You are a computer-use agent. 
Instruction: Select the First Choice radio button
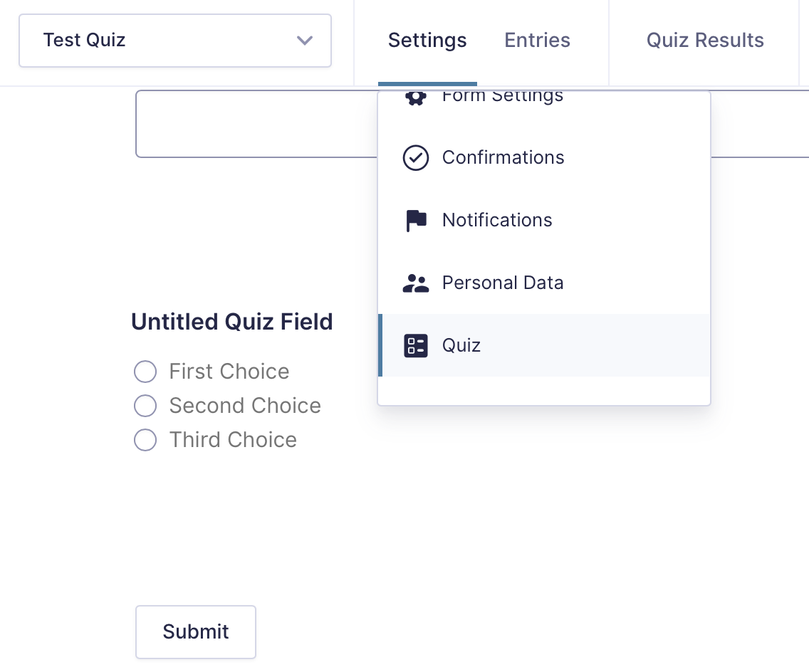pos(145,372)
